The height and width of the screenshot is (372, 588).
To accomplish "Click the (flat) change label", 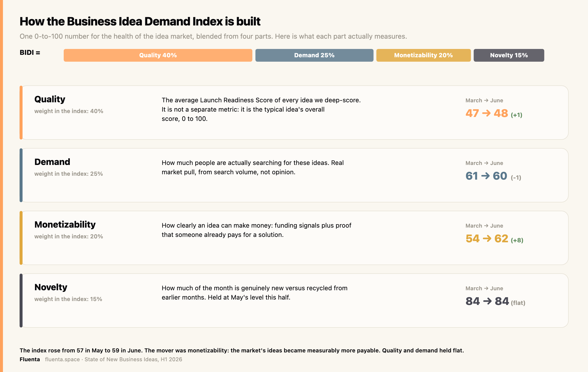I will tap(518, 303).
